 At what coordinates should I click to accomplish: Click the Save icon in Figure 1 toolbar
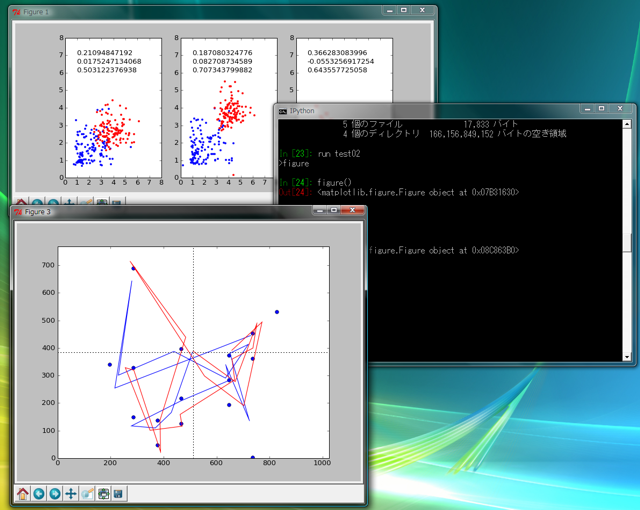coord(117,202)
